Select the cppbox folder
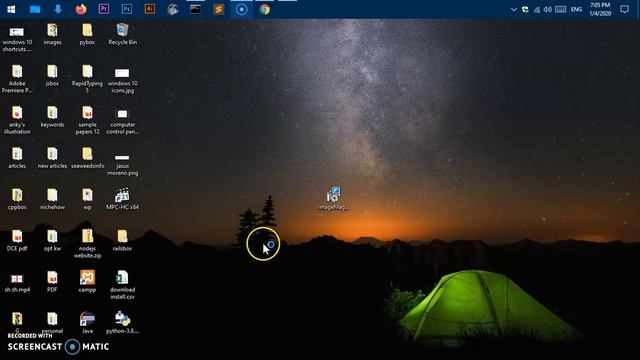This screenshot has height=360, width=640. pyautogui.click(x=17, y=200)
